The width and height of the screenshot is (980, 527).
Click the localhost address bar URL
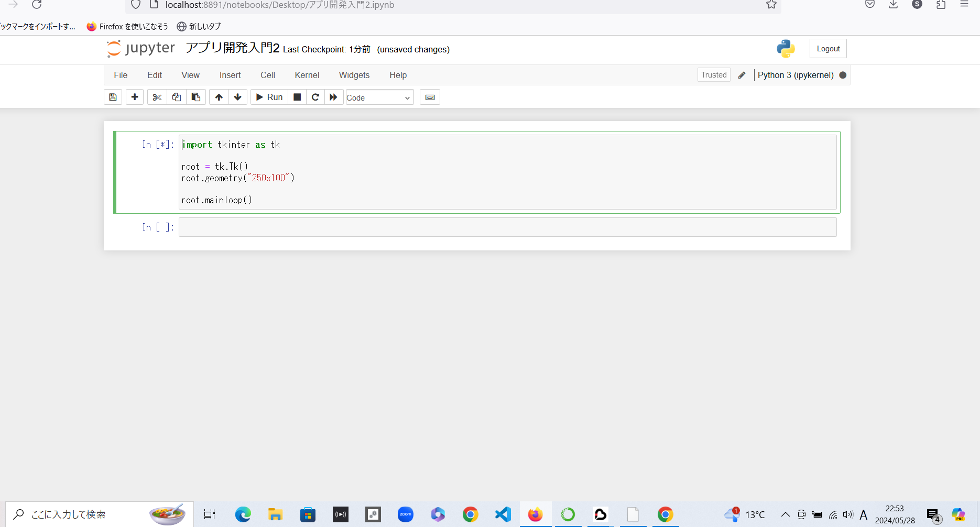click(280, 5)
